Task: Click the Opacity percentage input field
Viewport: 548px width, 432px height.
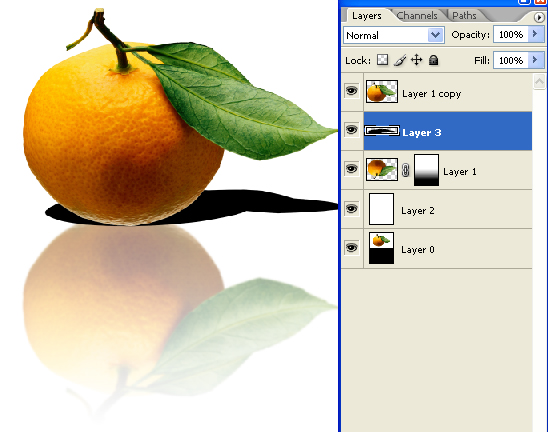Action: (511, 34)
